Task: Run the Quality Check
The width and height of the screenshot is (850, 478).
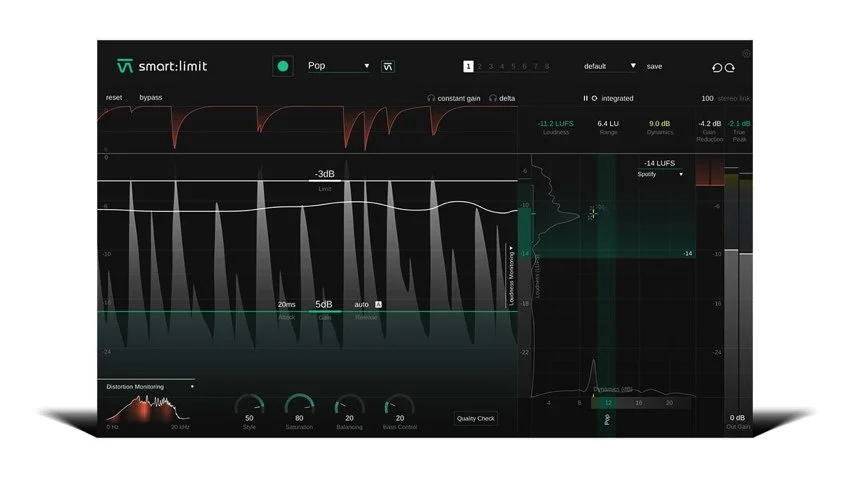Action: (x=475, y=418)
